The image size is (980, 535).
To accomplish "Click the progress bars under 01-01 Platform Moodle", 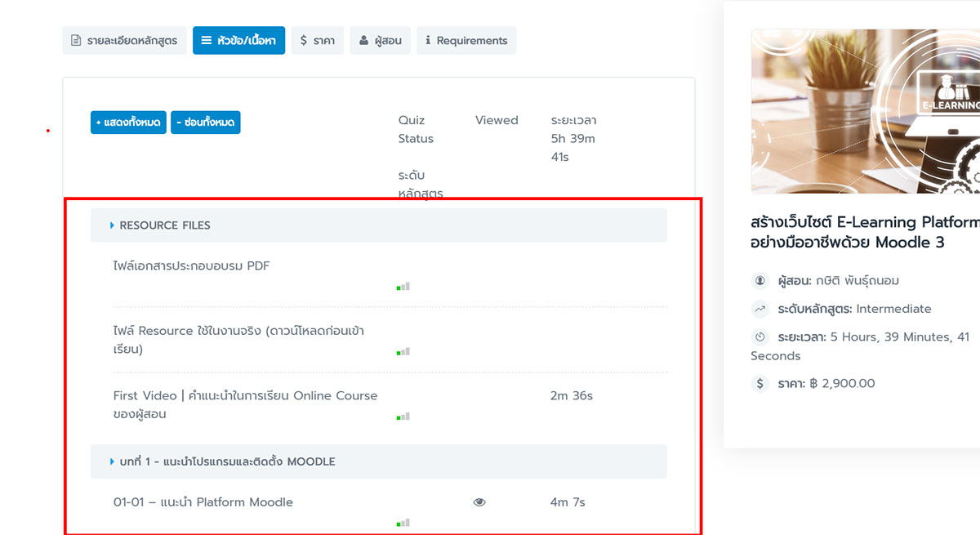I will click(402, 522).
